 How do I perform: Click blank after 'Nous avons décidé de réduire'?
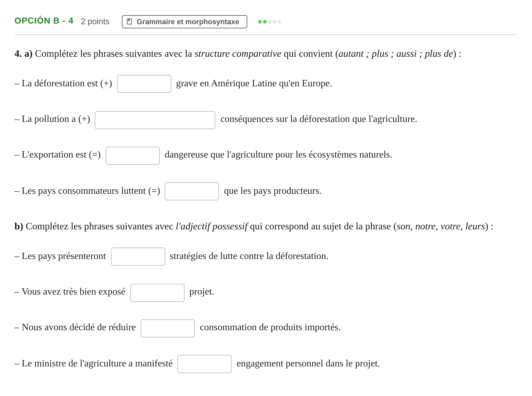pos(168,328)
